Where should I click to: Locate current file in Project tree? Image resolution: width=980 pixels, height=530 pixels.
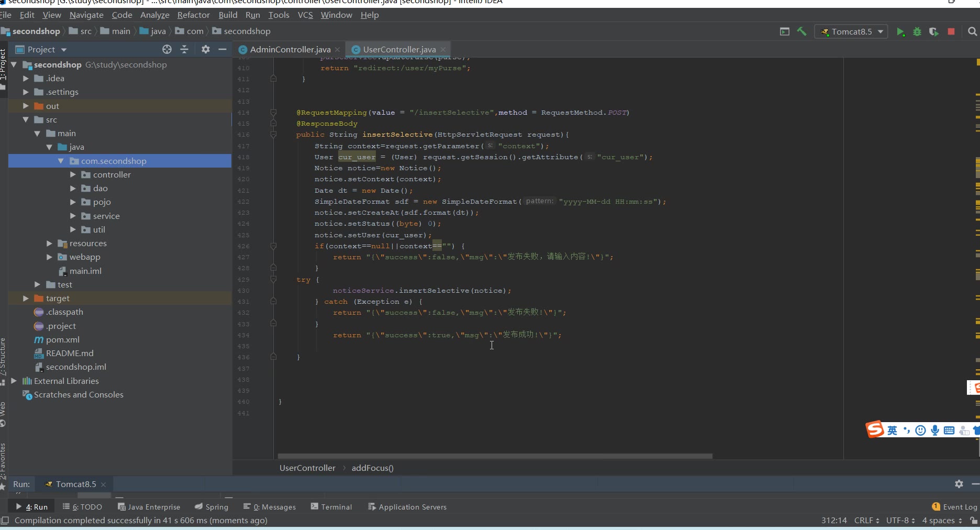click(x=167, y=49)
